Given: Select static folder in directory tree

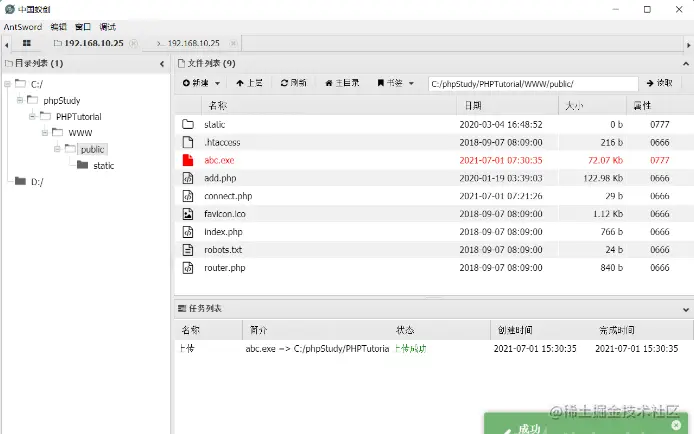Looking at the screenshot, I should pos(104,165).
